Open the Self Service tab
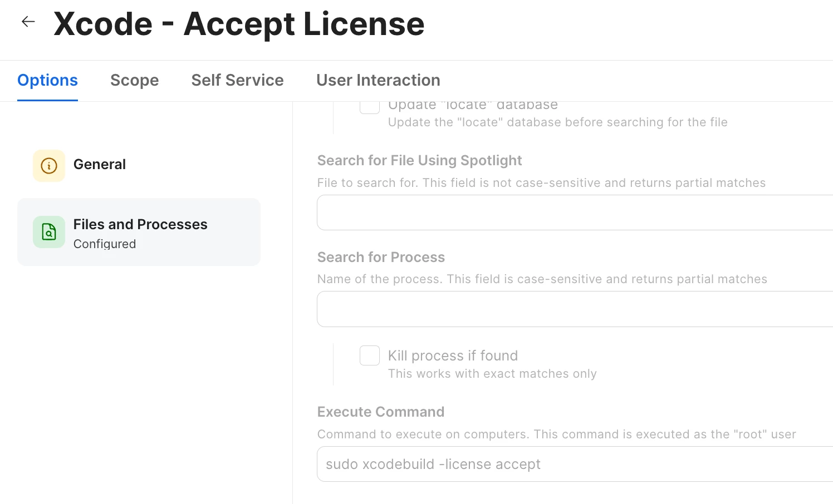 click(237, 80)
